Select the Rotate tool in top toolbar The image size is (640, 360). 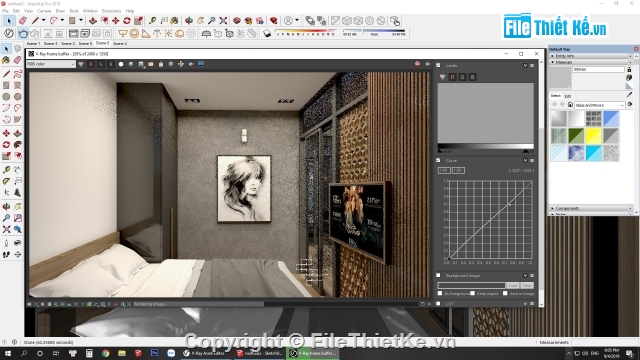tap(127, 20)
